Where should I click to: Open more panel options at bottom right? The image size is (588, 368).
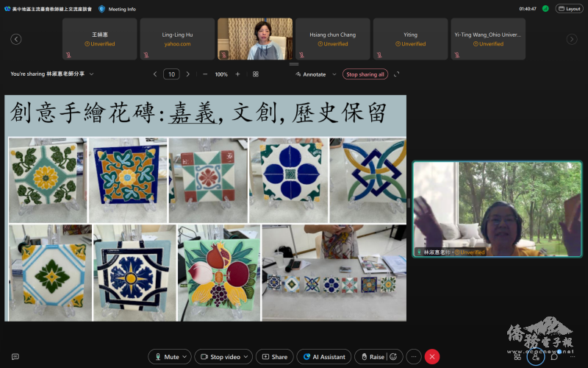(573, 357)
